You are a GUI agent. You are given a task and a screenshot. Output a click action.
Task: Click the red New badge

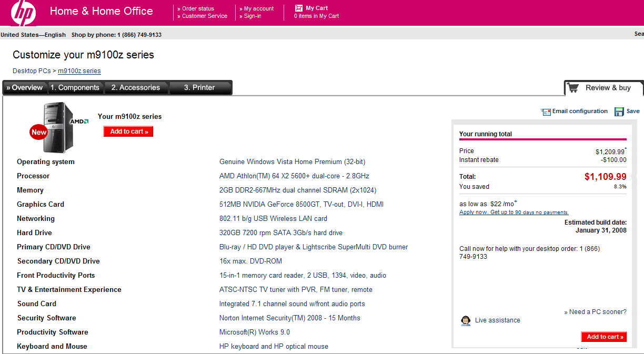tap(38, 132)
